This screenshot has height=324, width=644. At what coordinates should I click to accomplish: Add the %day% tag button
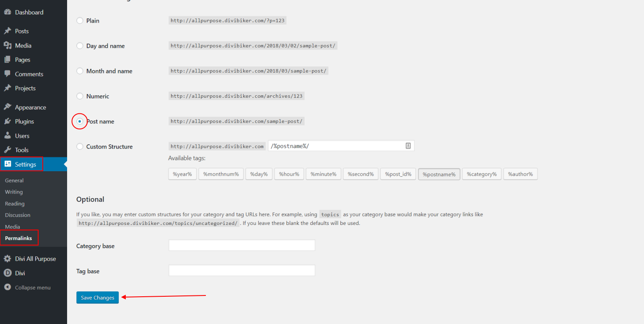coord(259,174)
